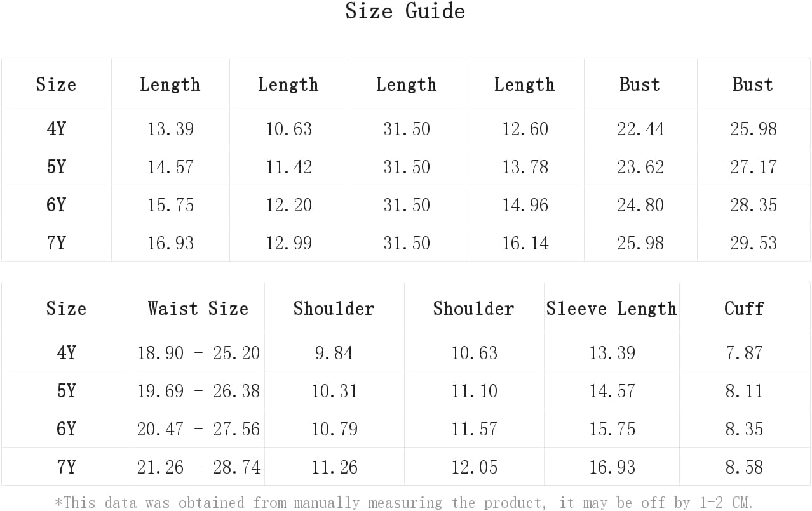Click the Sleeve Length column header

(611, 309)
